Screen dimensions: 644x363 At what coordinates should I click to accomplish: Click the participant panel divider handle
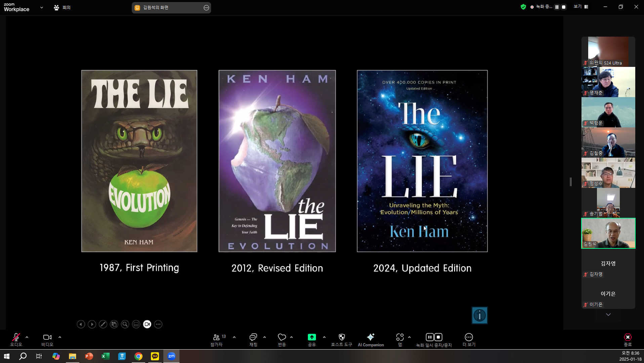click(x=571, y=182)
